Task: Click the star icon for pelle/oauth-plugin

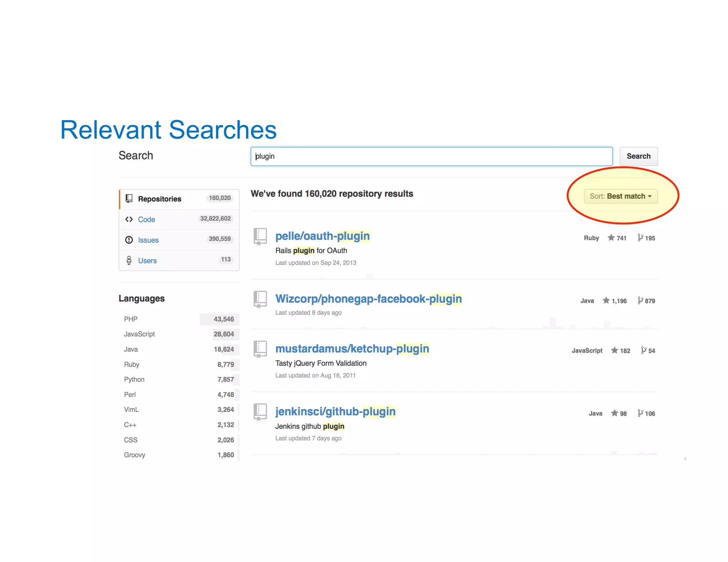Action: pos(611,238)
